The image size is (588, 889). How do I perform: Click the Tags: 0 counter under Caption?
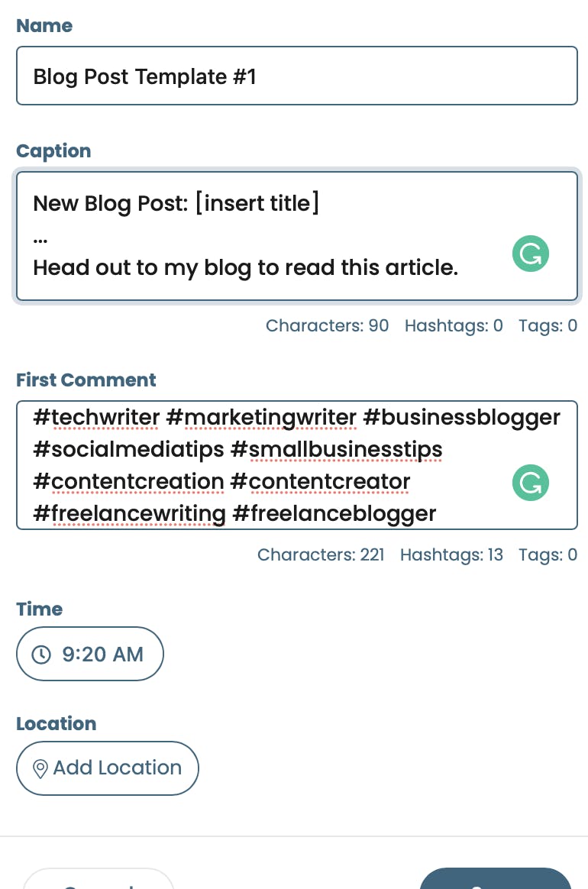548,325
